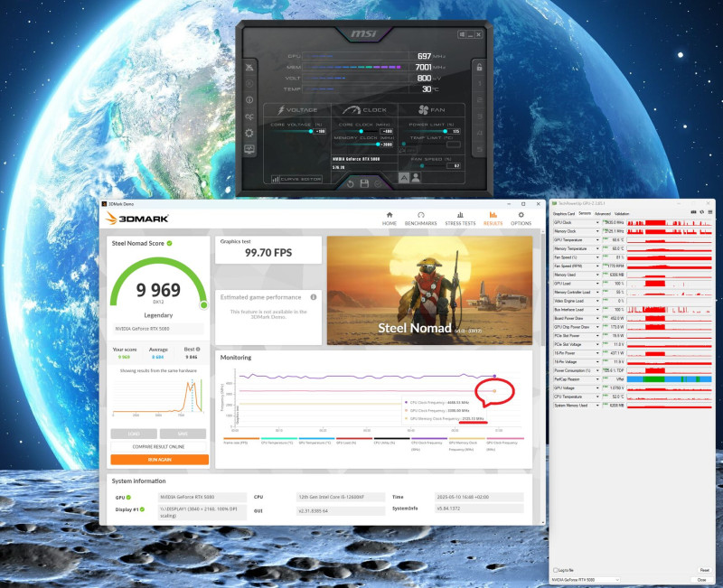
Task: Click the Run Again button in 3DMark
Action: (160, 460)
